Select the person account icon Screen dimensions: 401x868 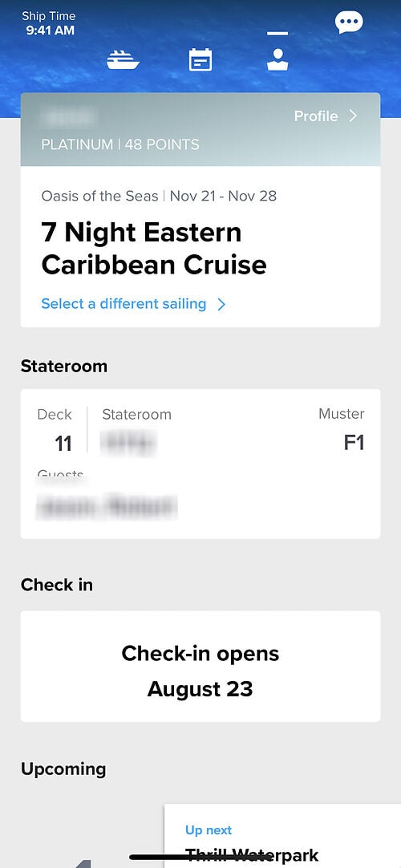coord(277,60)
